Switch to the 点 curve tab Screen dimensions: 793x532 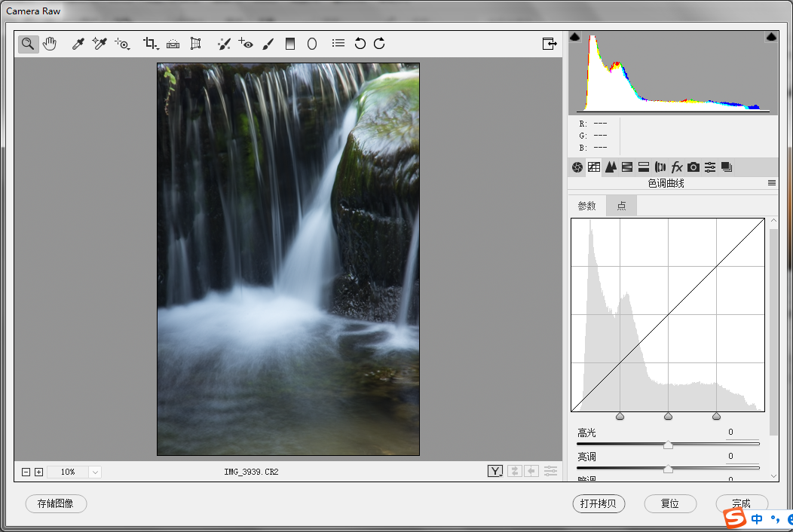[622, 206]
